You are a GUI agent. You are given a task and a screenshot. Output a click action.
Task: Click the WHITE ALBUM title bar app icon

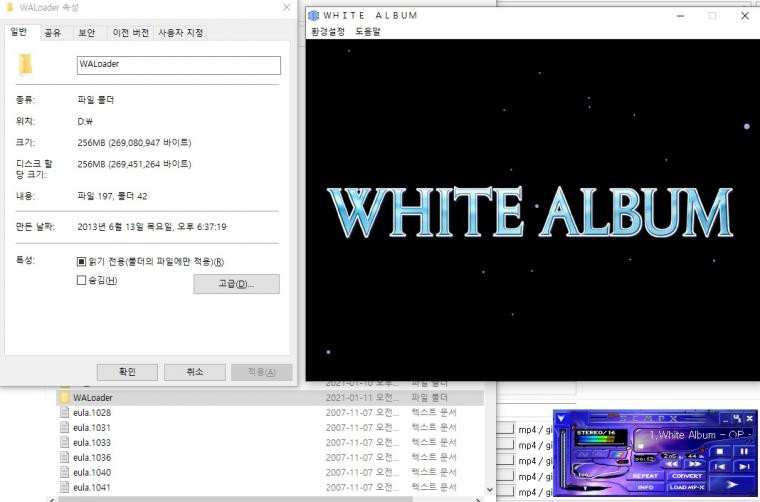(314, 16)
